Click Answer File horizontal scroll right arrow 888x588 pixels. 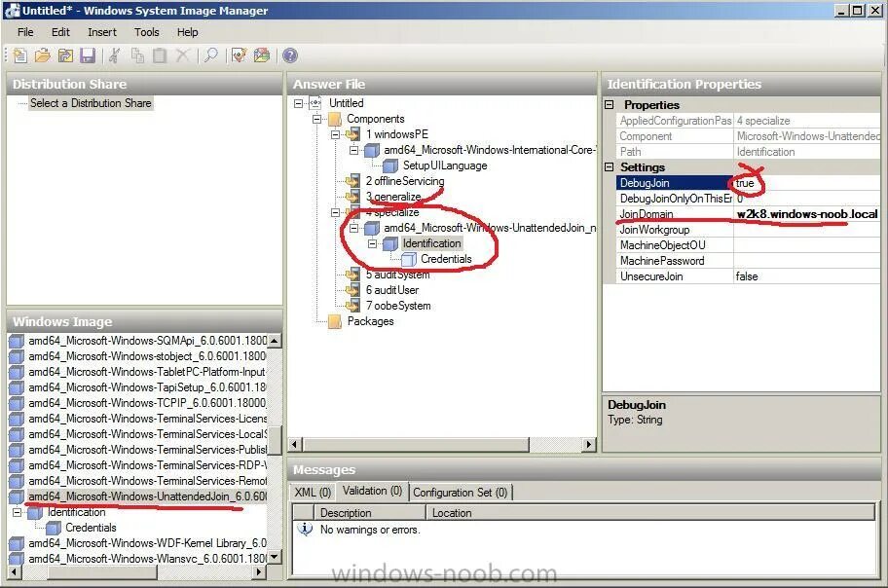click(x=589, y=445)
